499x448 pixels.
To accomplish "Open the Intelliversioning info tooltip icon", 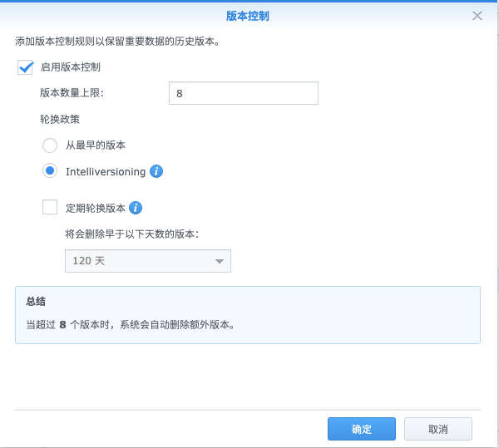I will [x=156, y=172].
